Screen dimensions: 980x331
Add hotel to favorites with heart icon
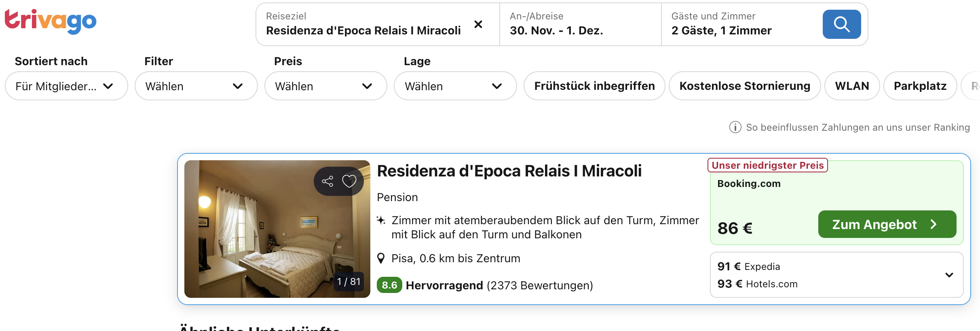(x=349, y=181)
